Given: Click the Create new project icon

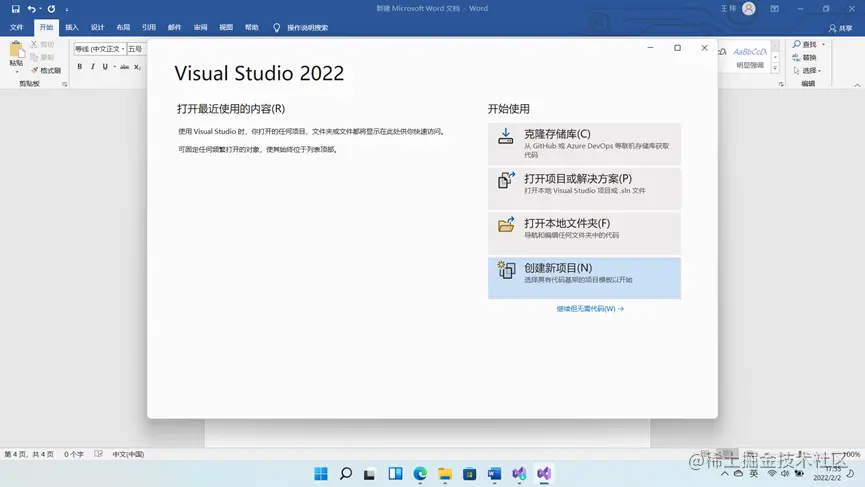Looking at the screenshot, I should coord(506,270).
